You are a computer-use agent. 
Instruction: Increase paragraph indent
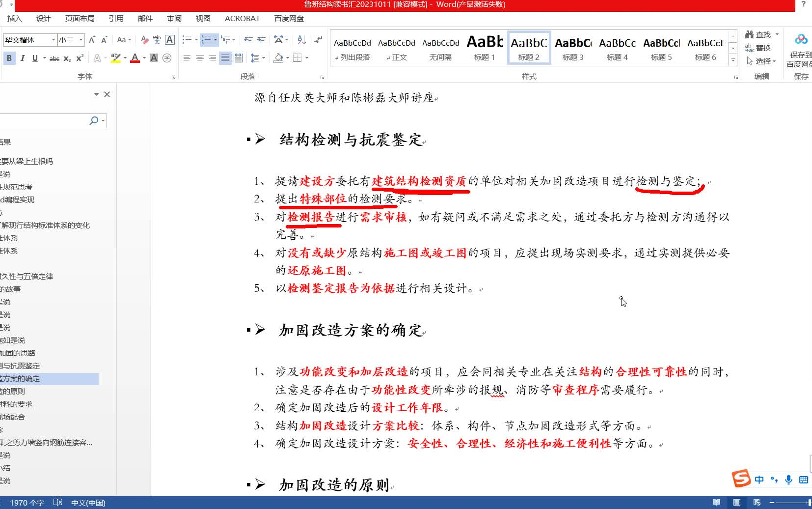tap(261, 40)
